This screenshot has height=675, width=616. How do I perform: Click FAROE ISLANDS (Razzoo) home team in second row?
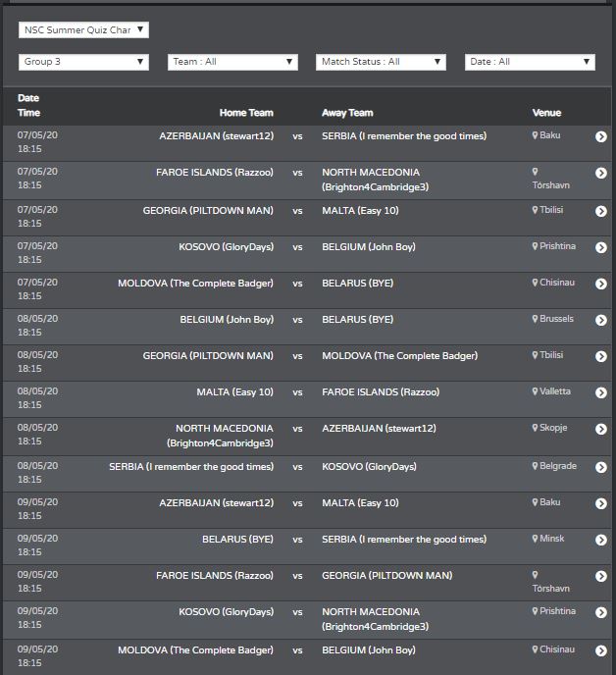pos(215,173)
